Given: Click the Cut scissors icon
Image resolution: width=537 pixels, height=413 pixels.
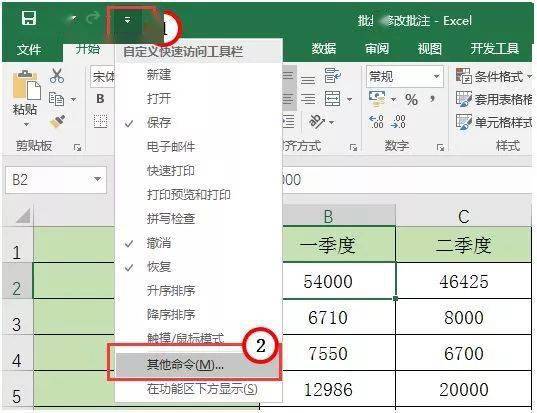Looking at the screenshot, I should pos(57,76).
